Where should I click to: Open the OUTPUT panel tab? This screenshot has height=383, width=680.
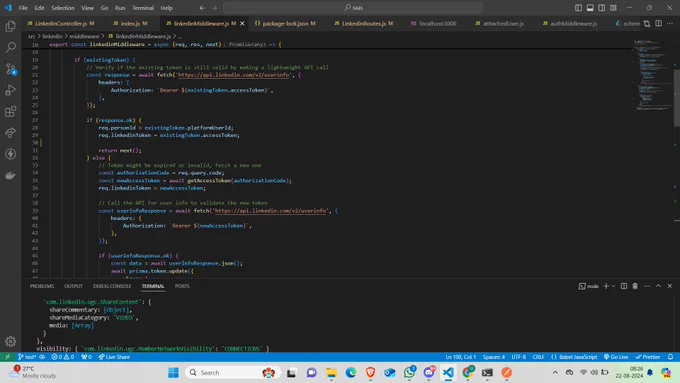coord(73,286)
